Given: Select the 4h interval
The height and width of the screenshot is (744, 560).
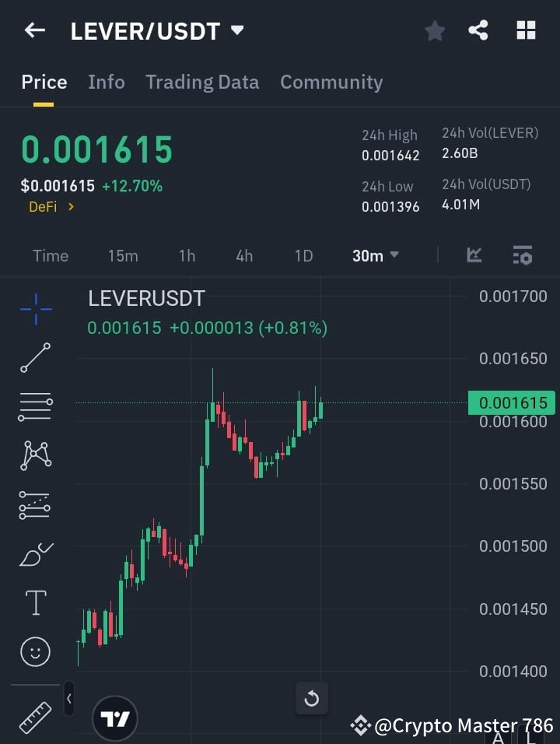Looking at the screenshot, I should pos(244,256).
